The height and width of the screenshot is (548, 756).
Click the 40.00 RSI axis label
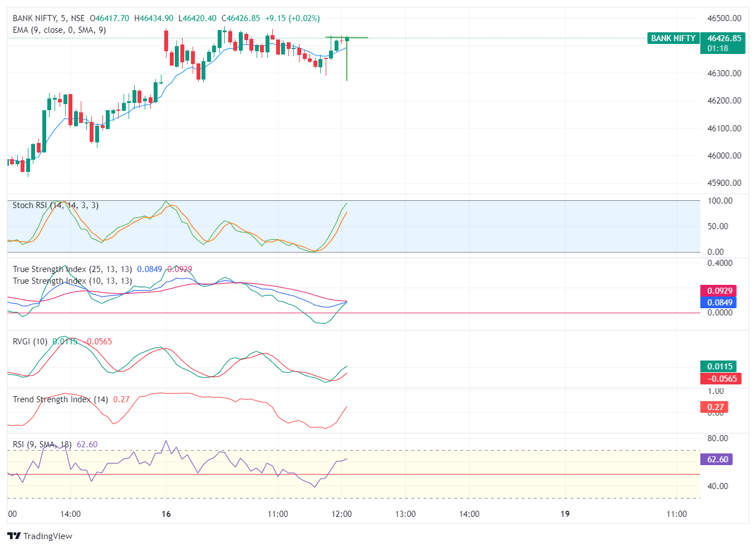(718, 486)
